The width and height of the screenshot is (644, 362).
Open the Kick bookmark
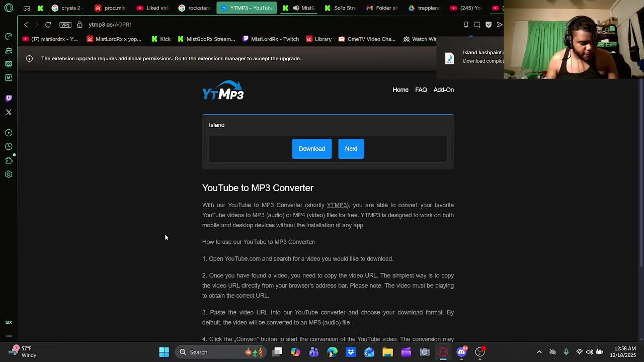(x=161, y=39)
